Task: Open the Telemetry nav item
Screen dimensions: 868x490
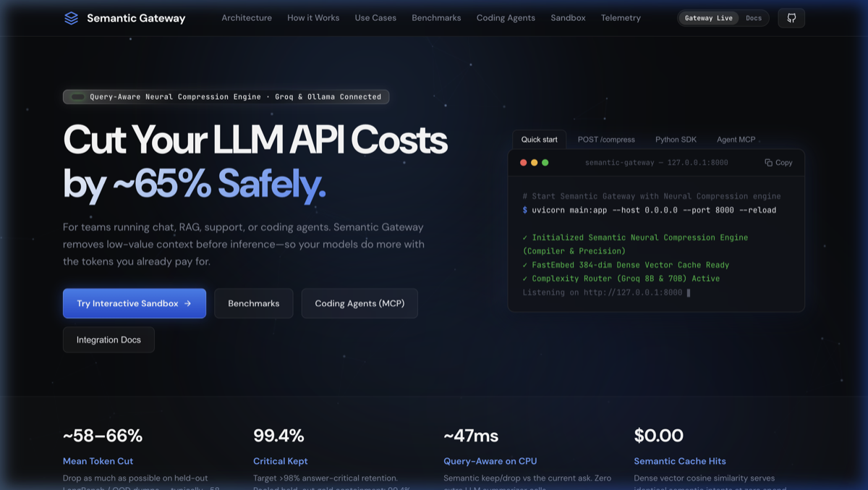Action: tap(621, 18)
